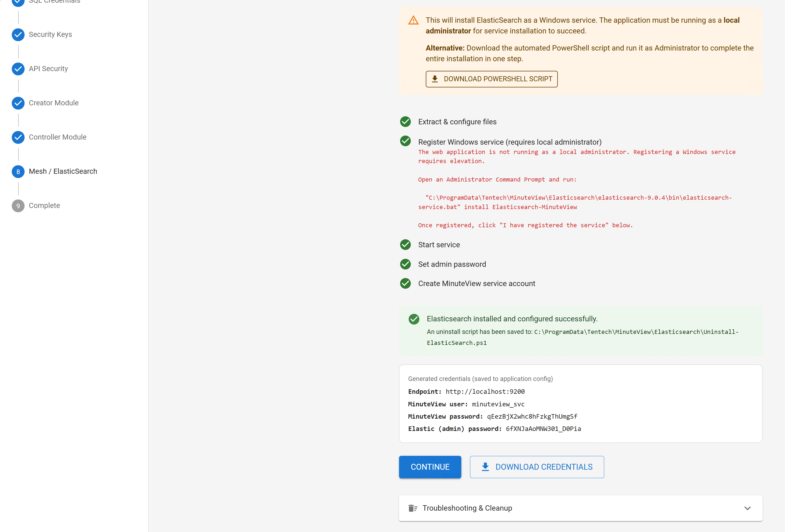785x532 pixels.
Task: Select the Complete step
Action: [x=44, y=205]
